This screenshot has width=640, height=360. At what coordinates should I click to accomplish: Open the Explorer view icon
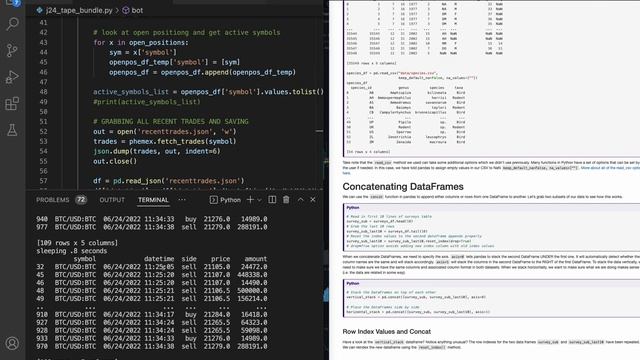coord(12,2)
